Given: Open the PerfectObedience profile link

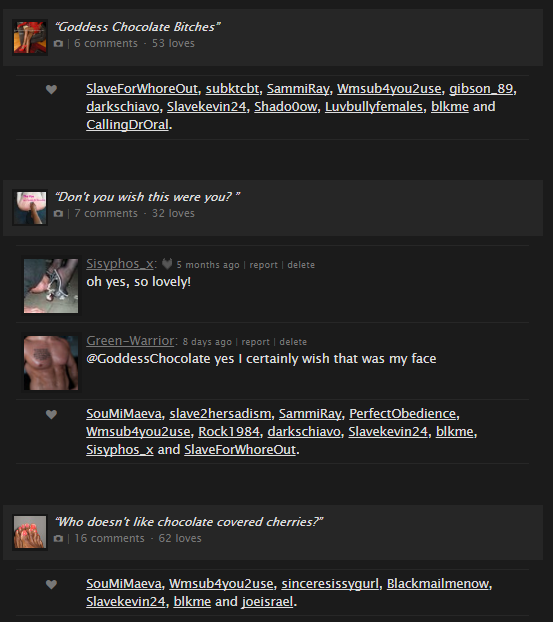Looking at the screenshot, I should click(x=402, y=414).
